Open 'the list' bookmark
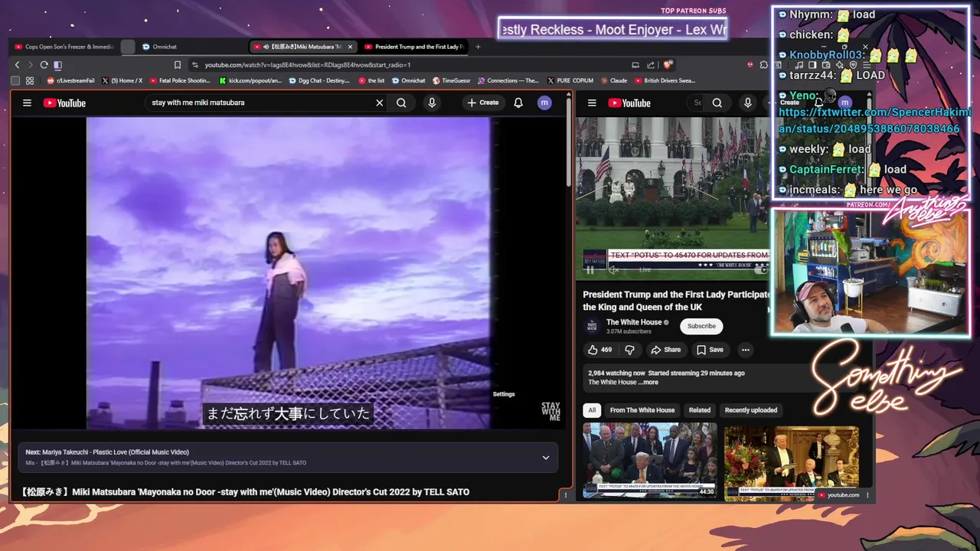Screen dimensions: 980x551 coord(371,80)
